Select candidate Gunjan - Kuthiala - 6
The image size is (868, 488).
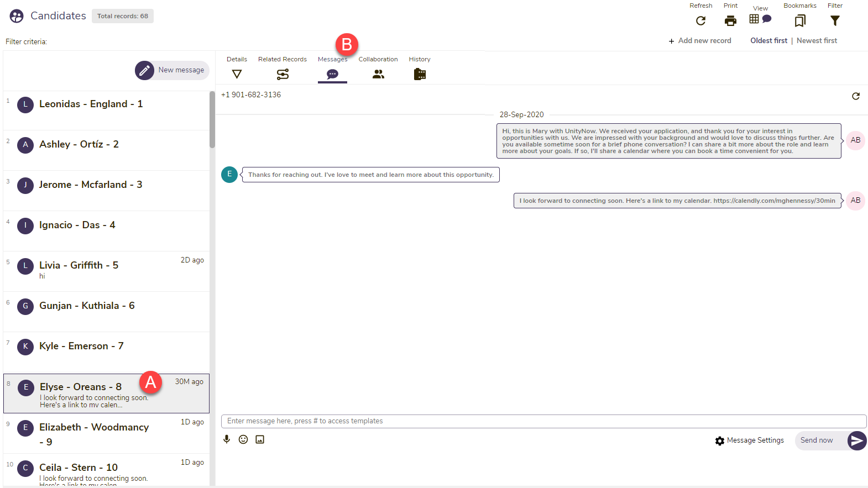click(x=107, y=312)
